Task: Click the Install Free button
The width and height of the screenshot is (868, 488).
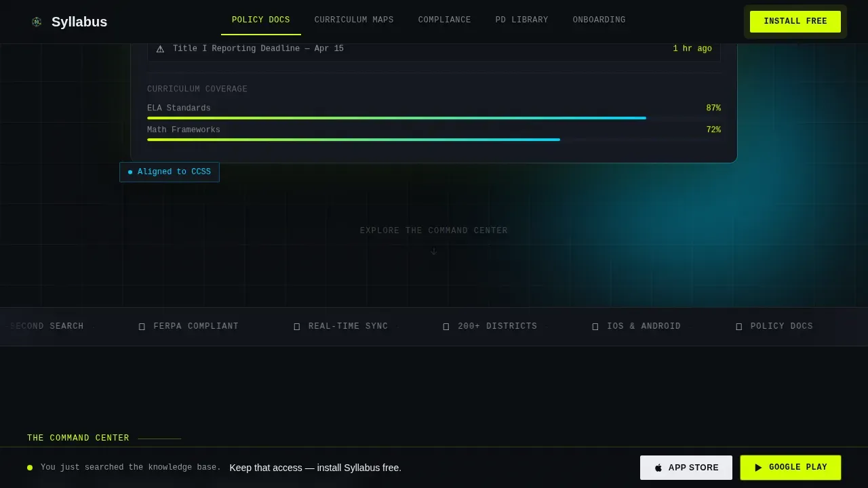Action: 795,22
